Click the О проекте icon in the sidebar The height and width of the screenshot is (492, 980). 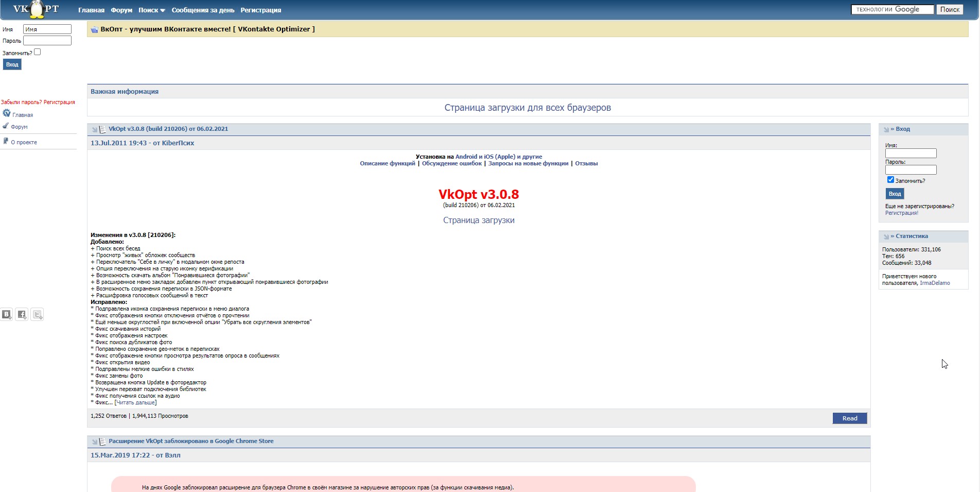pos(6,141)
